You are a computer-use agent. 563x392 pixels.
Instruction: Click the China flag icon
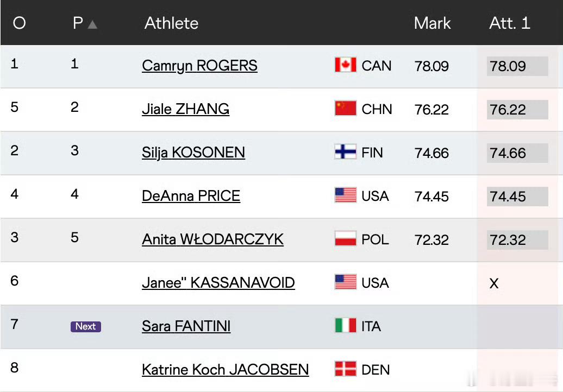pos(346,108)
